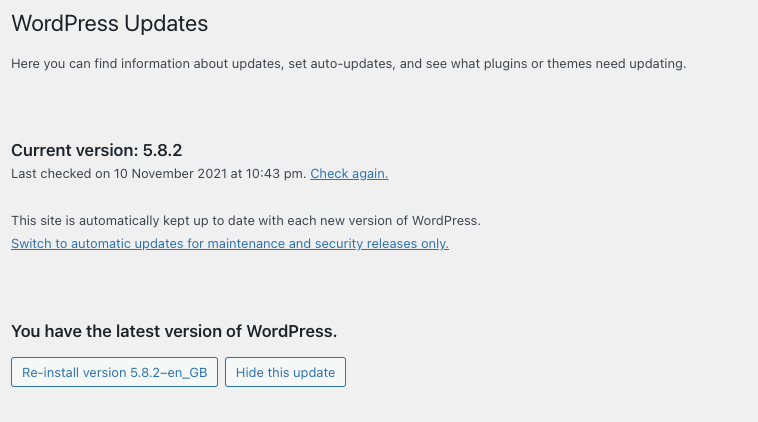Viewport: 758px width, 422px height.
Task: Click the "Last checked on" timestamp text
Action: (158, 174)
